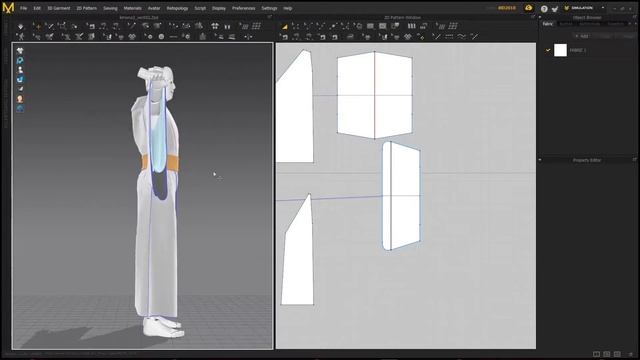The width and height of the screenshot is (640, 360).
Task: Pop out the 2D Pattern Window
Action: point(533,18)
